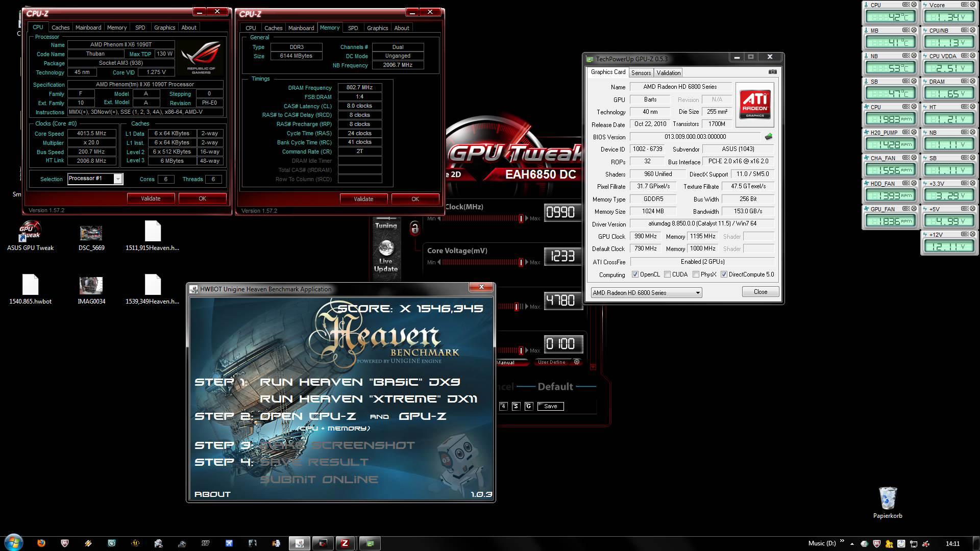
Task: Click the GPU Tweak clock-voltage lock icon
Action: 414,228
